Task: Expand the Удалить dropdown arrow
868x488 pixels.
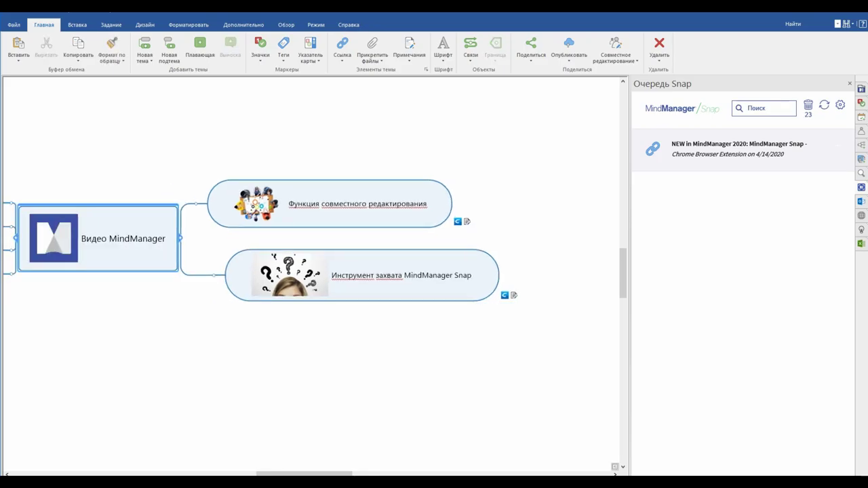Action: pos(659,61)
